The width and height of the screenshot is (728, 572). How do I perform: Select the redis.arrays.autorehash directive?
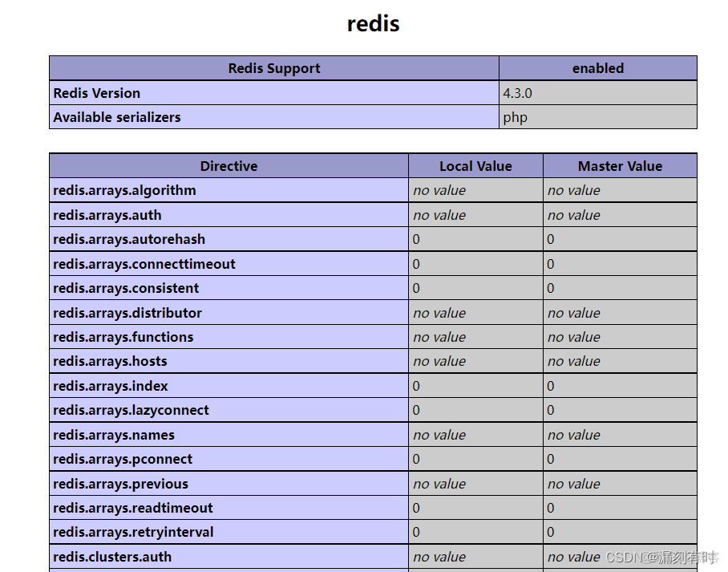129,239
